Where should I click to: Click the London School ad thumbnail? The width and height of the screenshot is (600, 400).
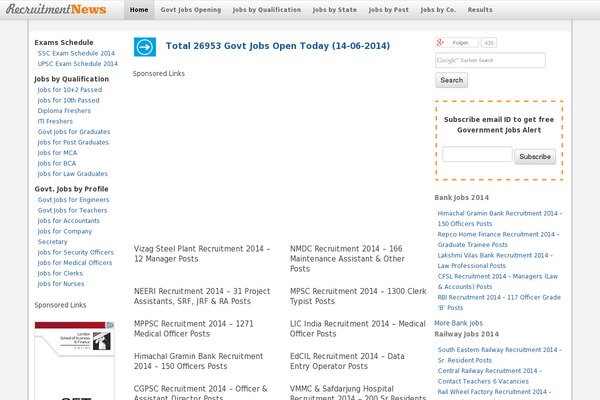pos(74,361)
